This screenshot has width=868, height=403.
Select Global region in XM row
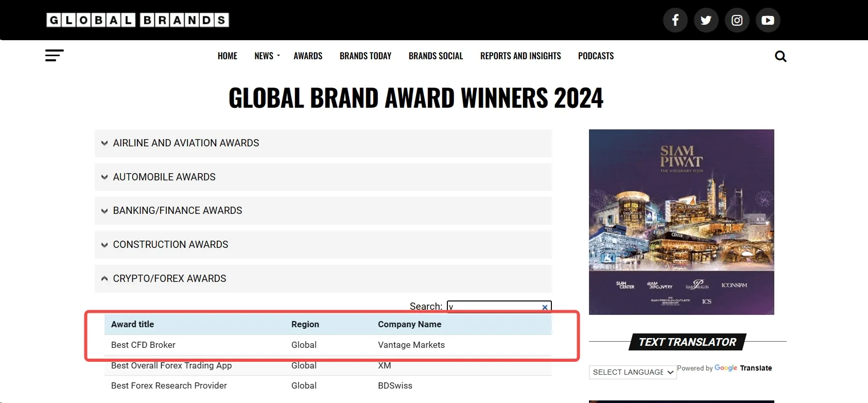coord(304,365)
